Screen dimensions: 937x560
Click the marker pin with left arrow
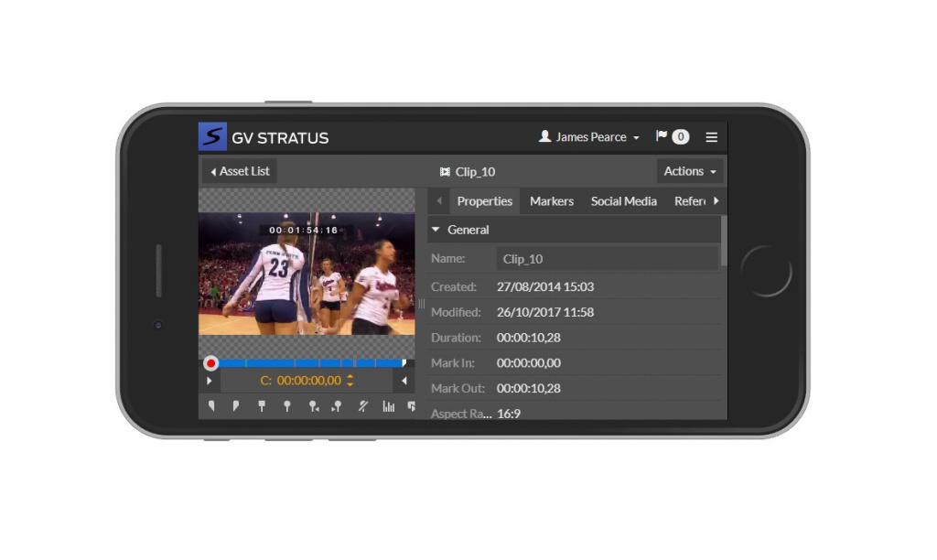coord(313,406)
